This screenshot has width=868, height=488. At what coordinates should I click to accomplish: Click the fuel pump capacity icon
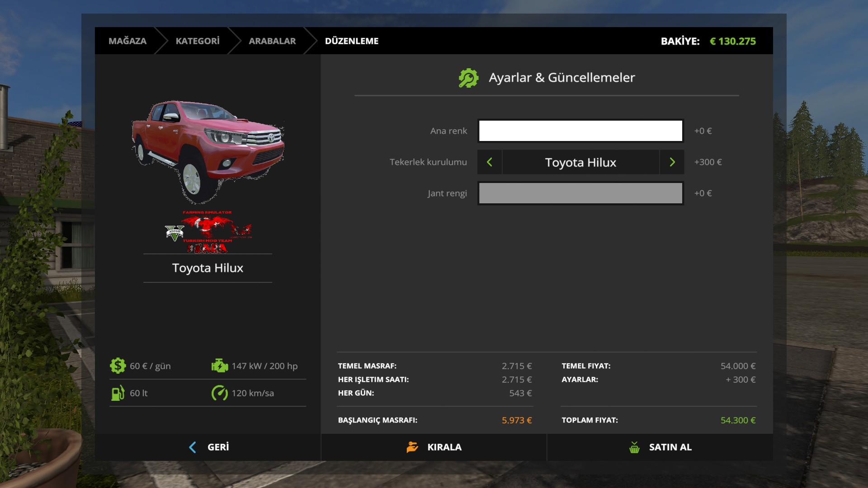pos(118,393)
